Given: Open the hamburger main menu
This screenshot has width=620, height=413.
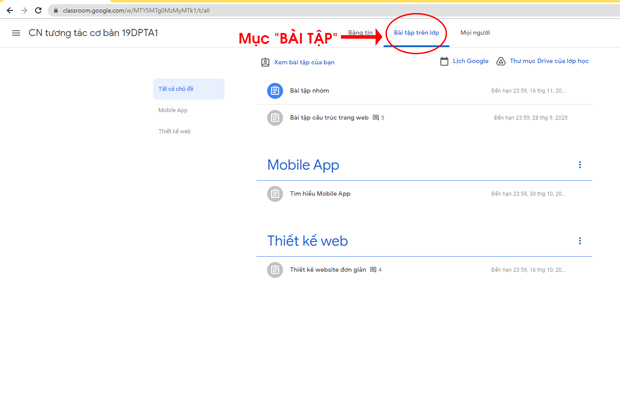Looking at the screenshot, I should 16,33.
